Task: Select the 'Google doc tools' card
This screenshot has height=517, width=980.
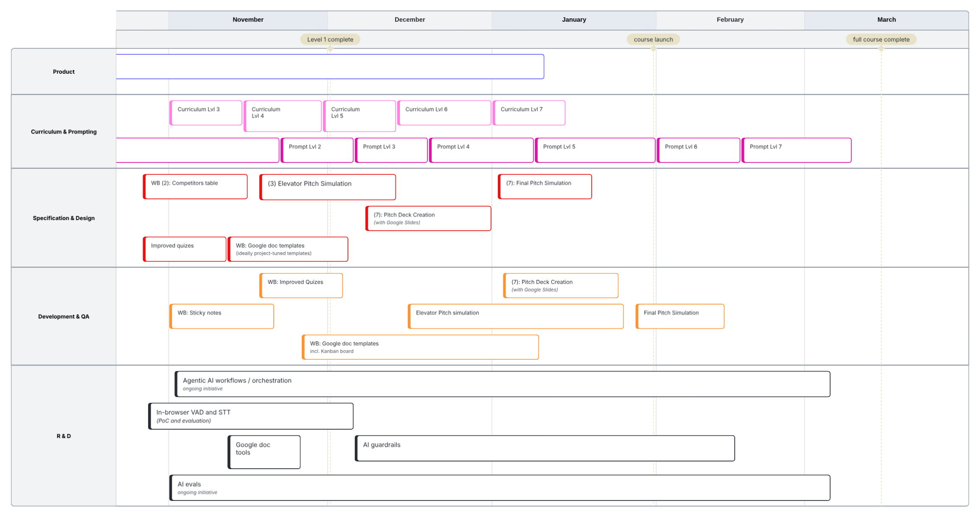Action: tap(264, 452)
